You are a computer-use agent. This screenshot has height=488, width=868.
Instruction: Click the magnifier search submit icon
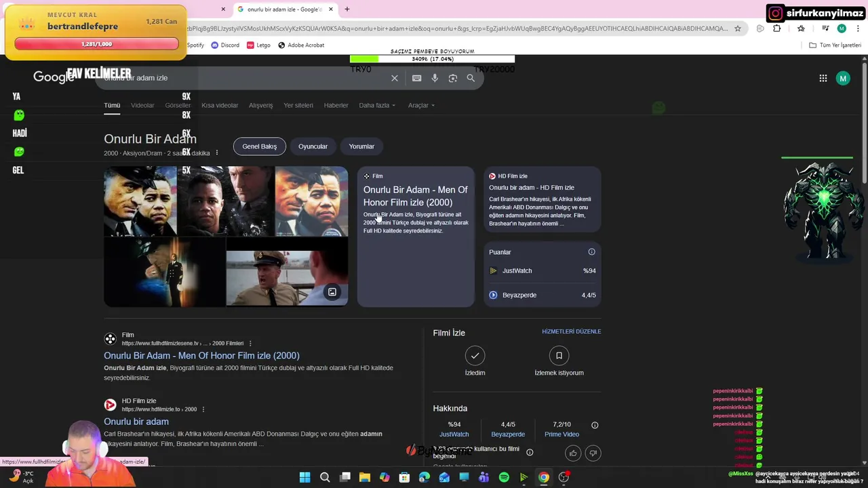tap(471, 78)
